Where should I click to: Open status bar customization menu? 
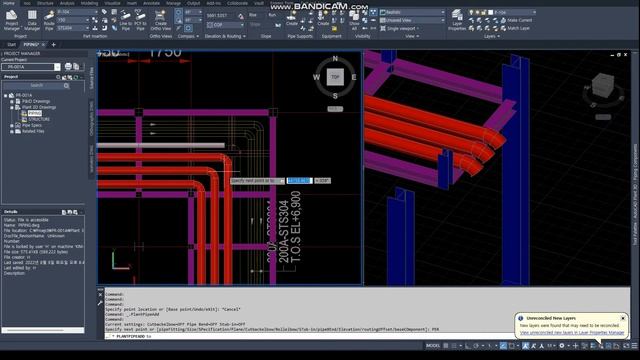[635, 346]
